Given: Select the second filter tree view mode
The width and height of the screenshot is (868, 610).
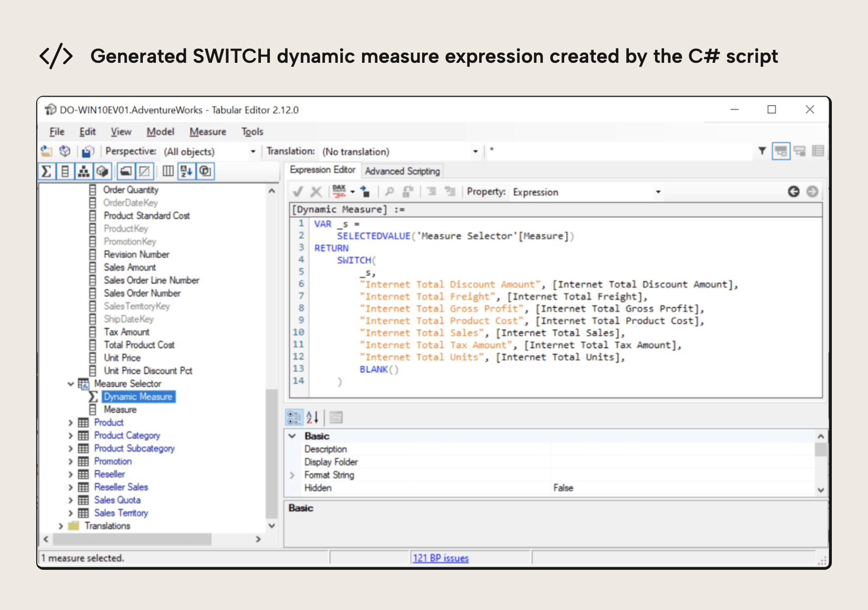Looking at the screenshot, I should tap(800, 151).
